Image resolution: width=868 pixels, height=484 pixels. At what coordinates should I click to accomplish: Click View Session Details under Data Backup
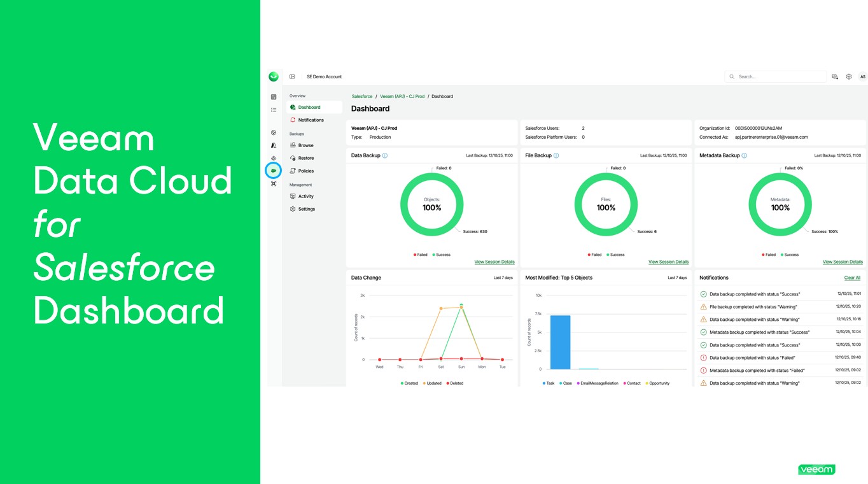click(494, 262)
